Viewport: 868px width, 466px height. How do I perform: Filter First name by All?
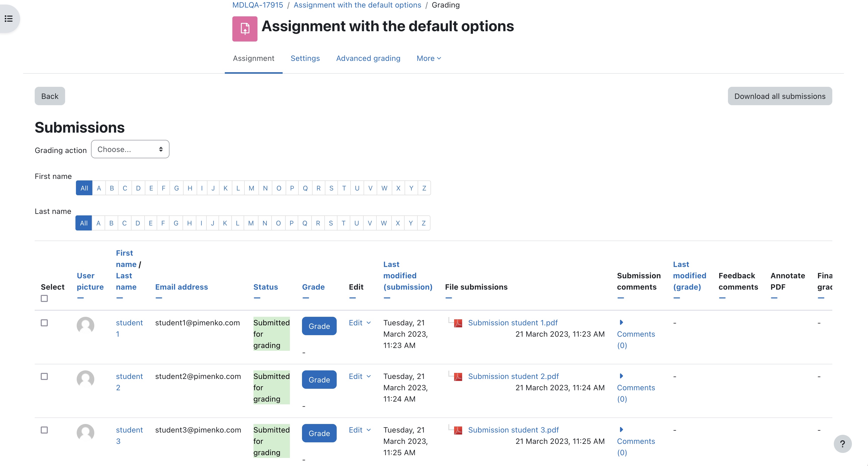84,188
